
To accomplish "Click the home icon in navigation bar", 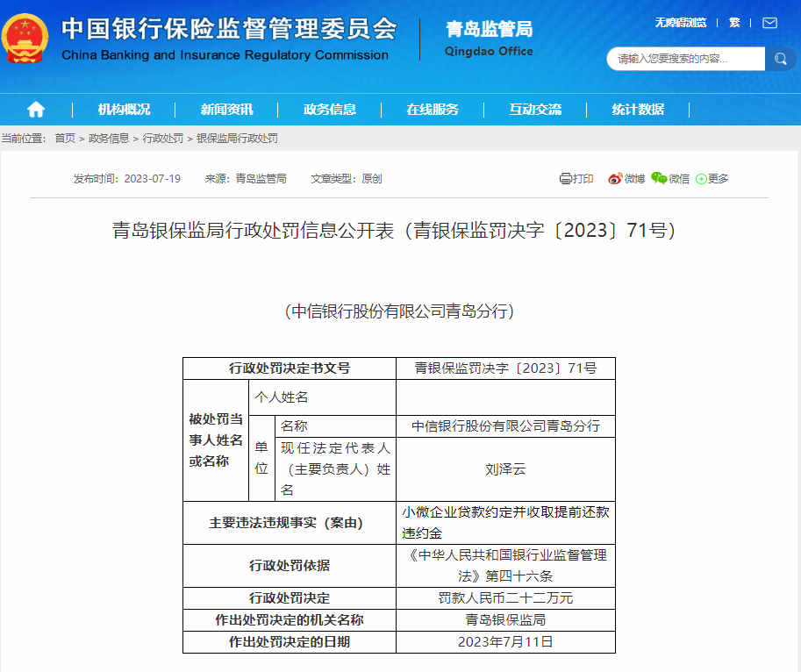I will coord(36,110).
